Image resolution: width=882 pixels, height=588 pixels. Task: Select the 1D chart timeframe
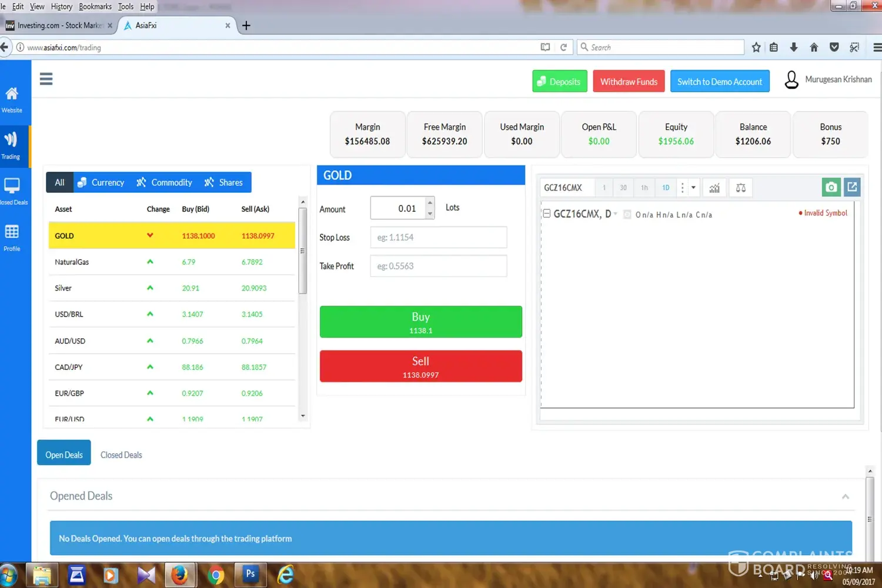click(x=666, y=188)
